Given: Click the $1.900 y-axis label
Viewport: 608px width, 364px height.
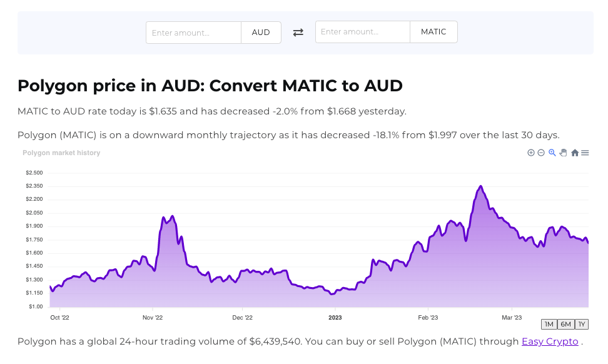Looking at the screenshot, I should [34, 226].
